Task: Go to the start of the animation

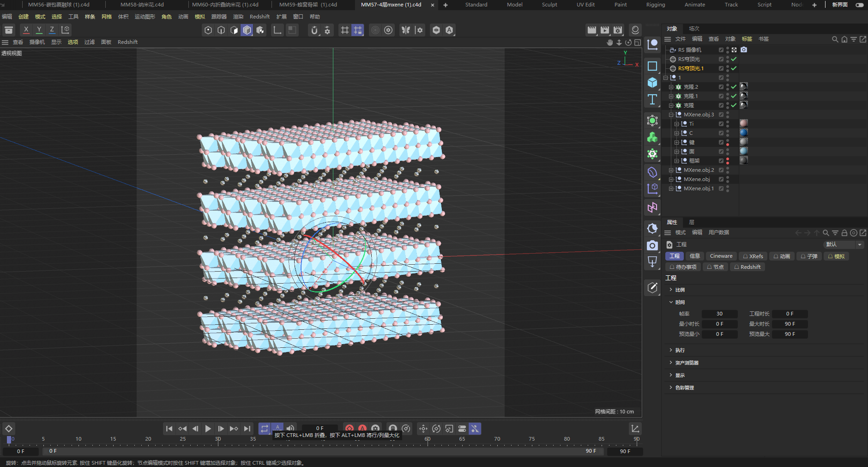Action: [169, 429]
